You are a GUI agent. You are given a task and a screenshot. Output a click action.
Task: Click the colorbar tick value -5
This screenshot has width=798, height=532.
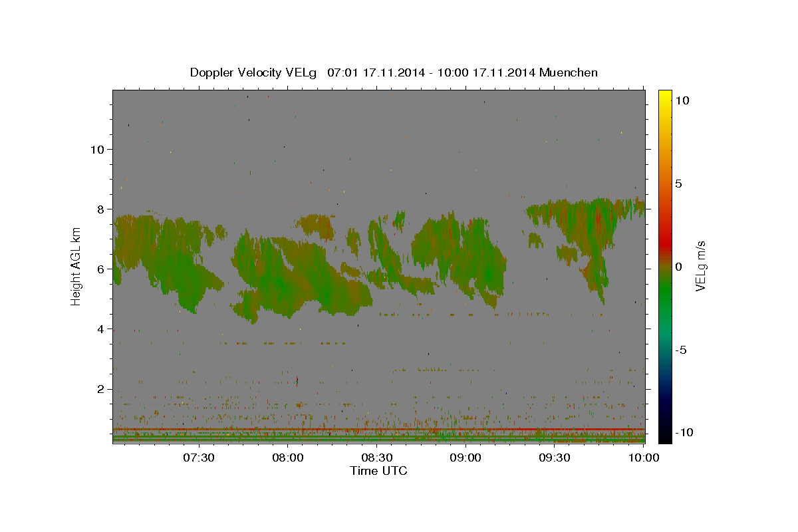(x=682, y=350)
